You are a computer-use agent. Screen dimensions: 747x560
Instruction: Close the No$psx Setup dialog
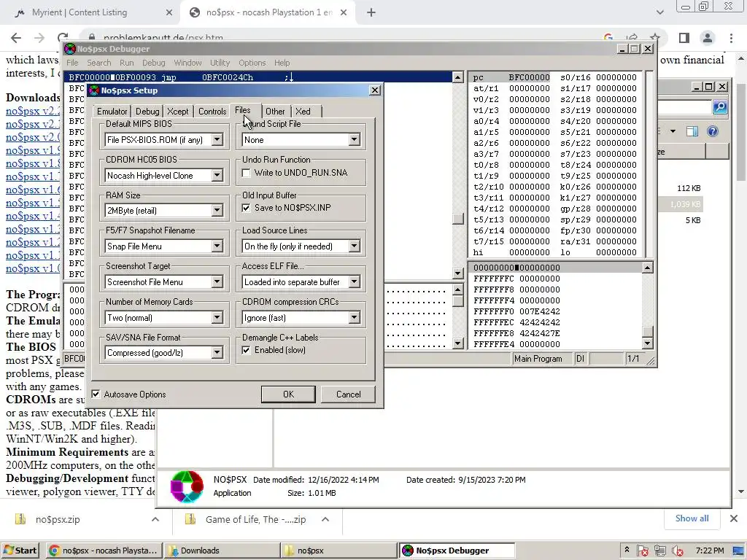[375, 90]
